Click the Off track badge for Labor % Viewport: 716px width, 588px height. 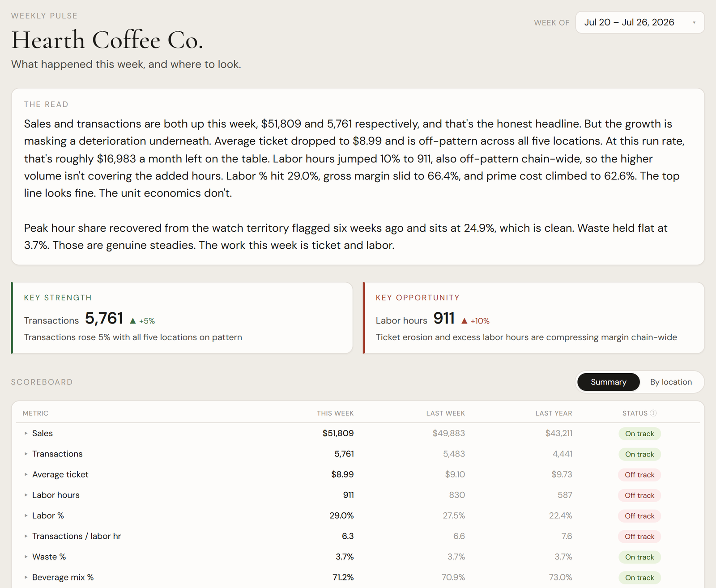pyautogui.click(x=639, y=516)
